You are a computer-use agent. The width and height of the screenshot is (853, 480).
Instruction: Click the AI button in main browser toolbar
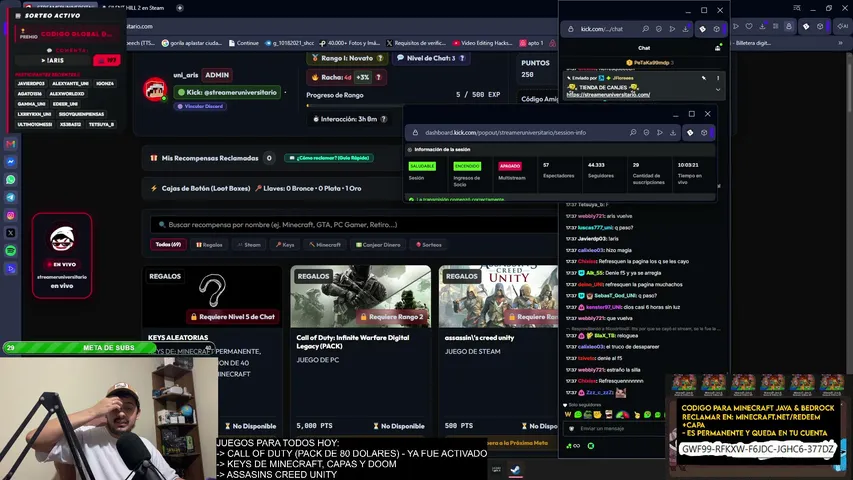click(x=843, y=26)
